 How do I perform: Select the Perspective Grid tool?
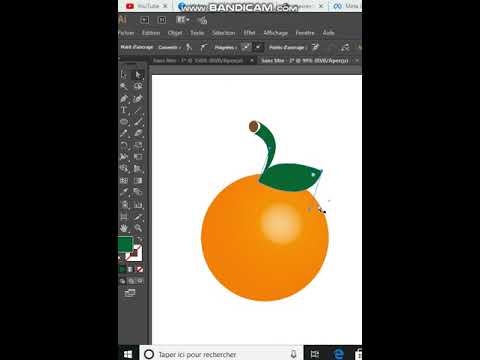tap(138, 168)
